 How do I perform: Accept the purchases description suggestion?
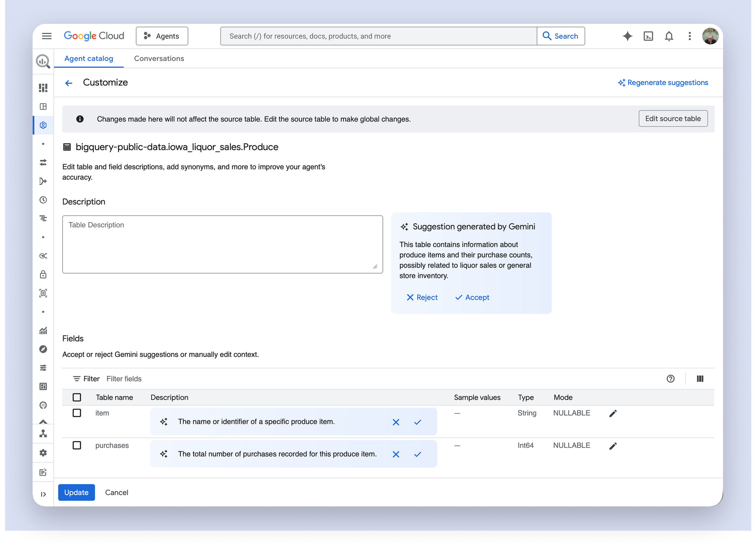418,454
